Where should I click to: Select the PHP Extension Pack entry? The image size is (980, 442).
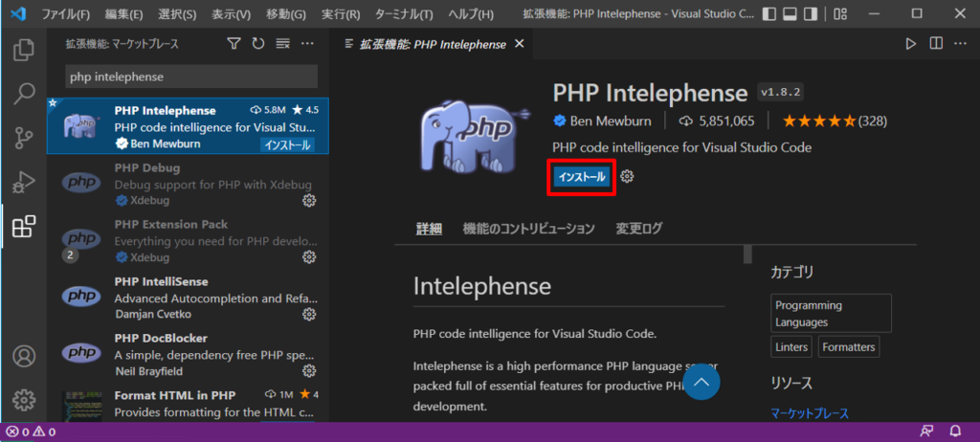(x=188, y=239)
